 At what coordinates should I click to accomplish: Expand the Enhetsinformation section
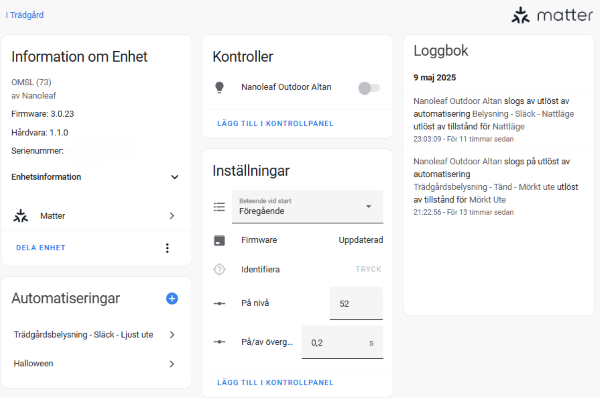coord(96,177)
